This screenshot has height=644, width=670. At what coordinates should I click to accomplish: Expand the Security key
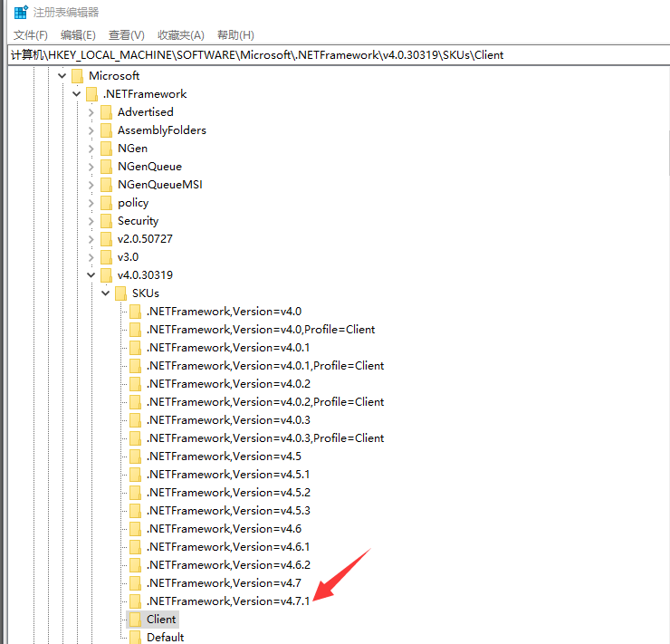point(91,221)
